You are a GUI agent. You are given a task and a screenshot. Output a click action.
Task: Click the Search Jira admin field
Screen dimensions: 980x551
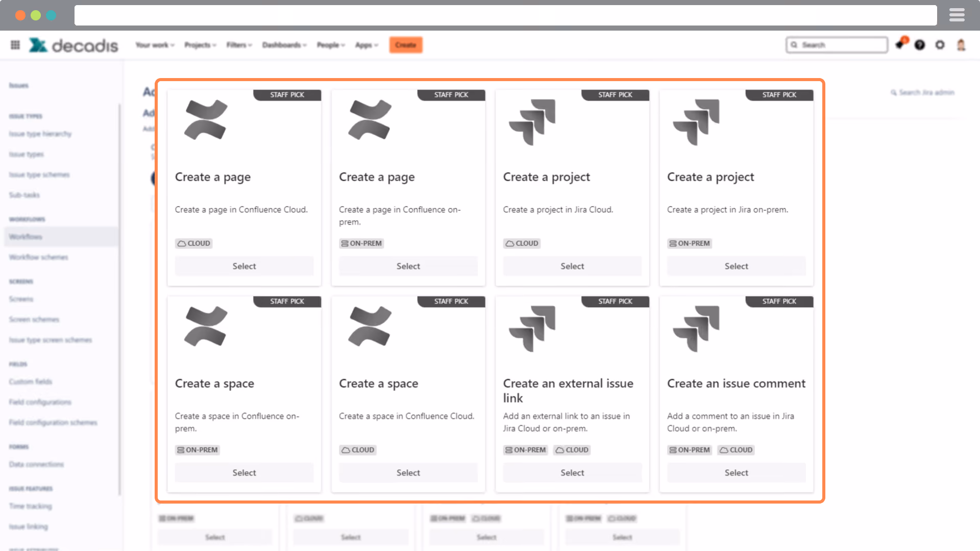[x=923, y=92]
